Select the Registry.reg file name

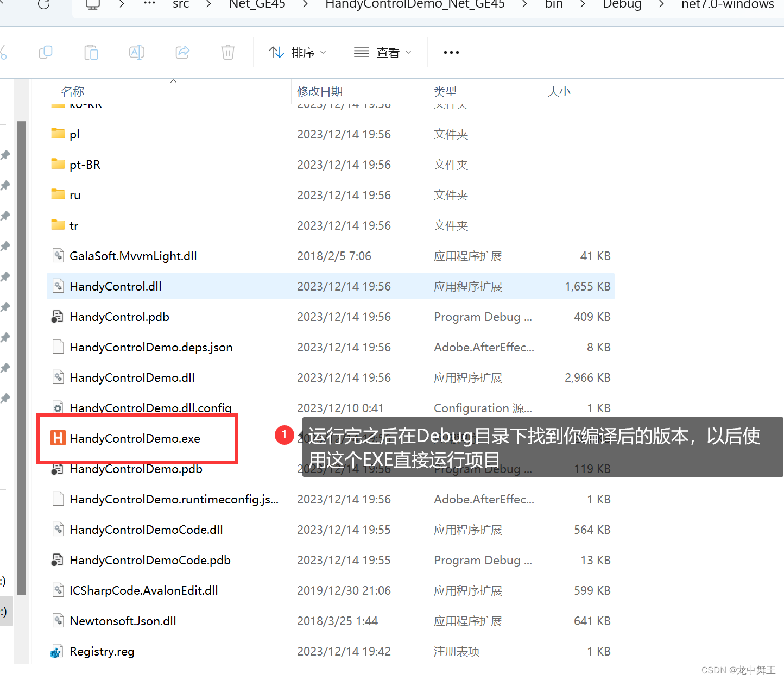[x=102, y=651]
